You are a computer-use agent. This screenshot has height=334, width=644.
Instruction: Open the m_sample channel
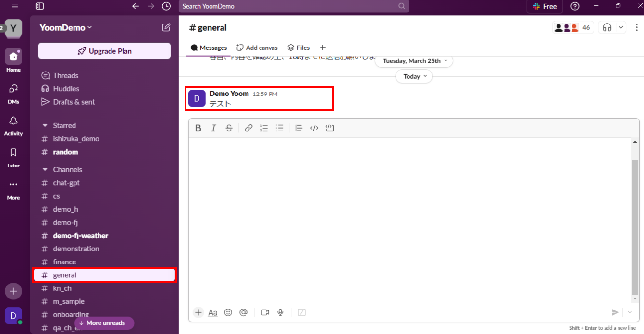click(x=104, y=301)
